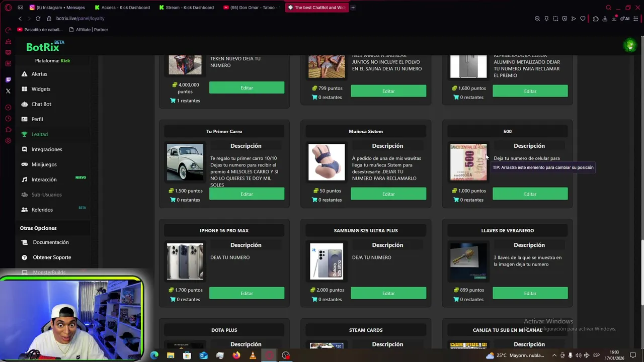This screenshot has width=644, height=362.
Task: Open the Widgets sidebar section
Action: tap(41, 89)
